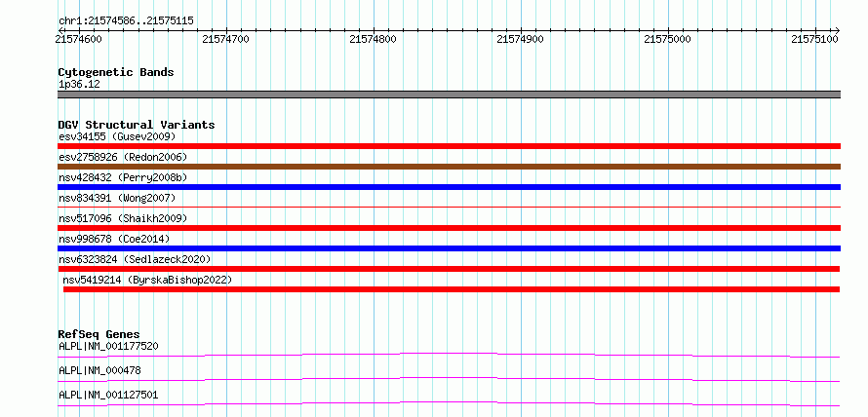Click ruler position 21574700
This screenshot has width=868, height=417.
click(226, 39)
